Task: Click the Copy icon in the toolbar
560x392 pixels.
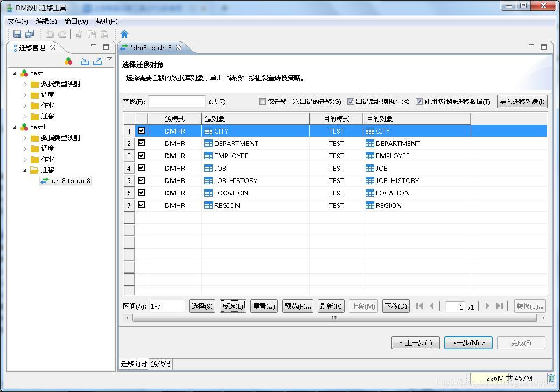Action: tap(92, 34)
